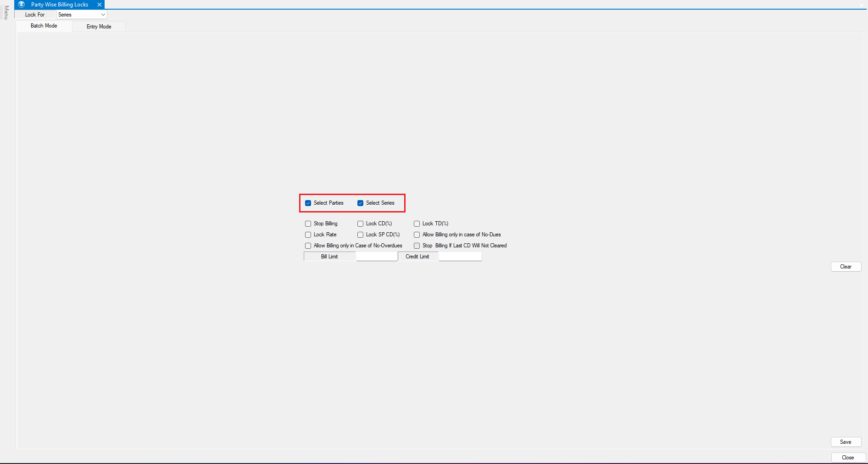Check Allow Billing only in Case of No-Overdues
Screen dimensions: 868x464
click(x=308, y=246)
